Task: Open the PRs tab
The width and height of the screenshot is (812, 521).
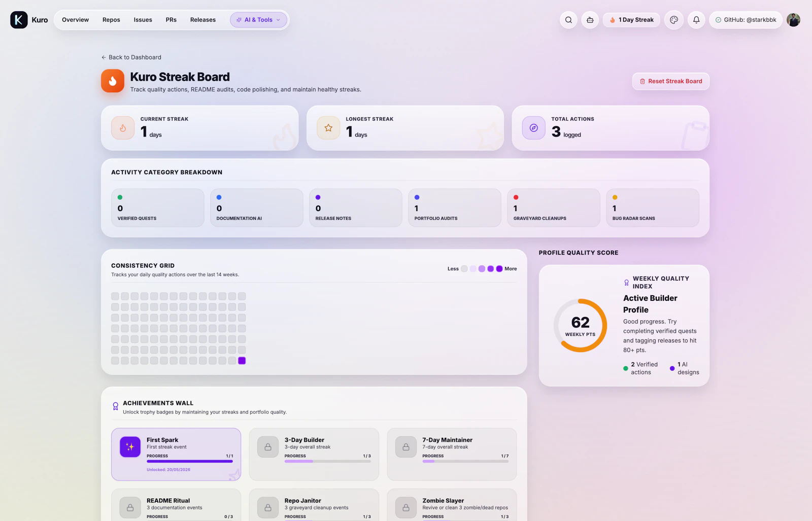Action: coord(171,20)
